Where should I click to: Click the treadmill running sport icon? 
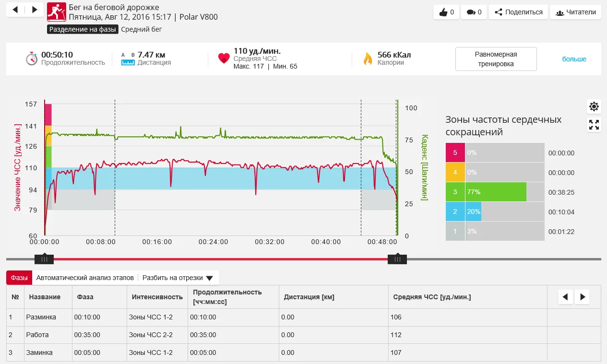pos(56,12)
